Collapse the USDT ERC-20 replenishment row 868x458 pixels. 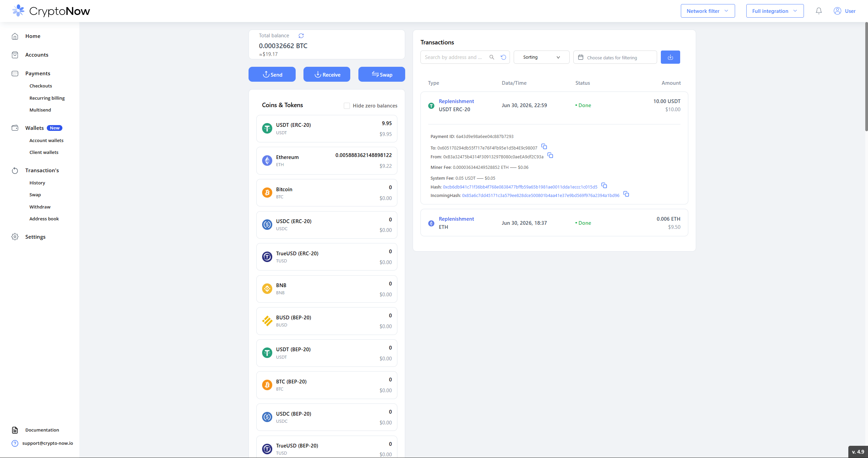click(x=554, y=105)
